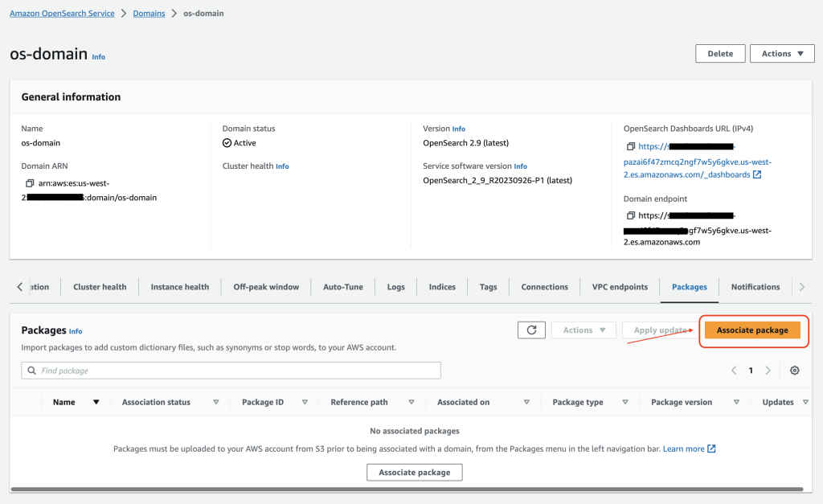Open the Indices tab
The height and width of the screenshot is (504, 823).
pos(442,287)
